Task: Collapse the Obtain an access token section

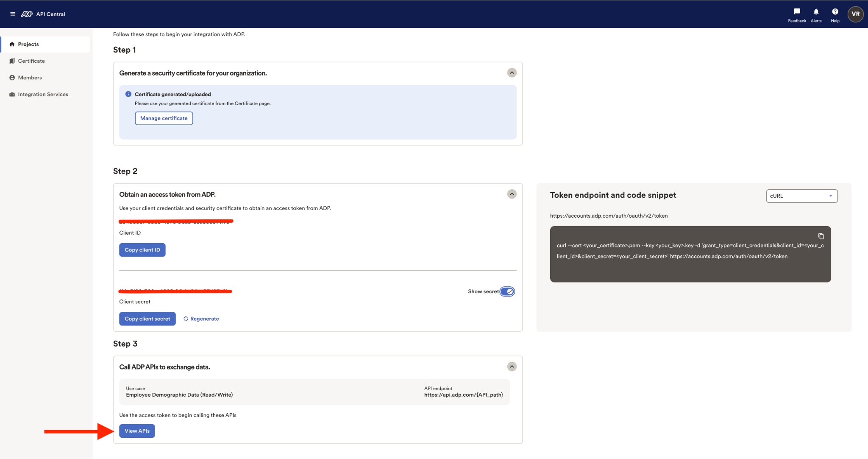Action: tap(512, 194)
